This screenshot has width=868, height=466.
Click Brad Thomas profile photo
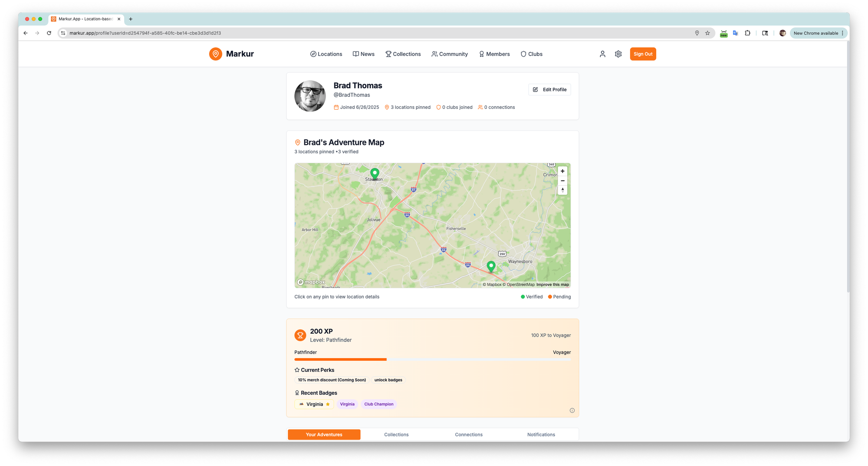tap(310, 96)
